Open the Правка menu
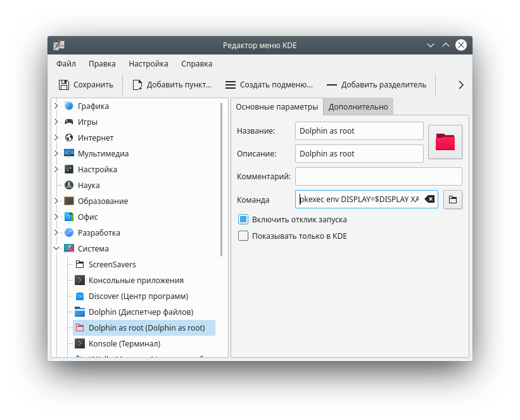Viewport: 520px width, 420px height. 102,64
